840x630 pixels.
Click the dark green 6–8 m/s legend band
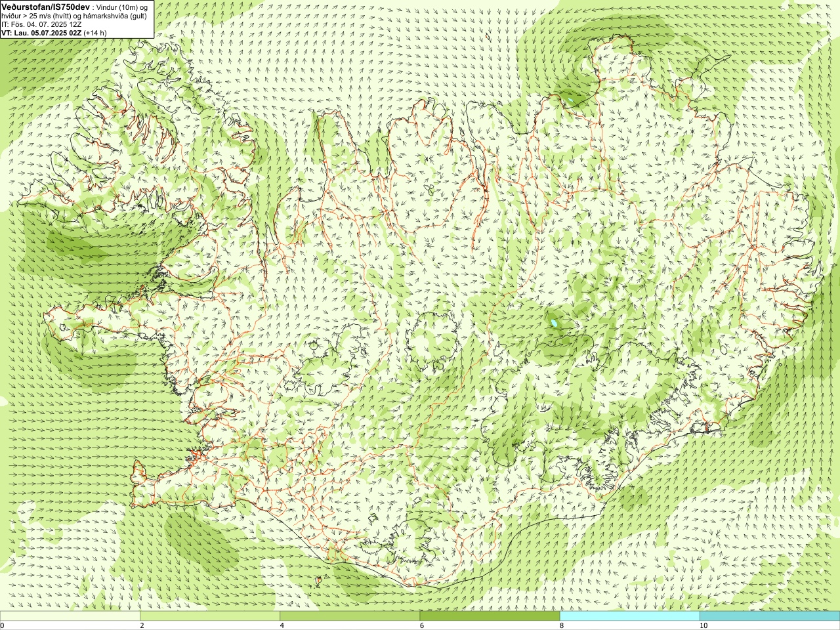490,616
